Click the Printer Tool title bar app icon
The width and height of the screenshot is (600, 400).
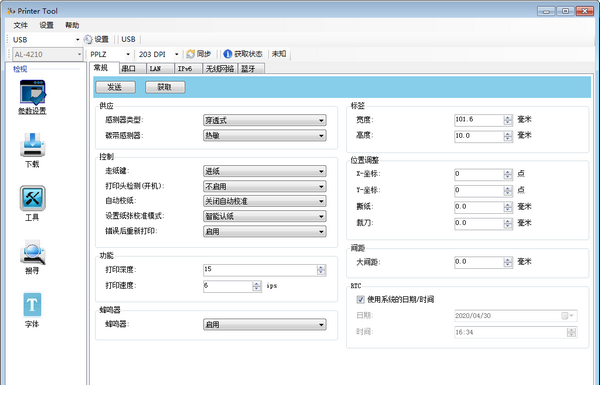point(11,11)
